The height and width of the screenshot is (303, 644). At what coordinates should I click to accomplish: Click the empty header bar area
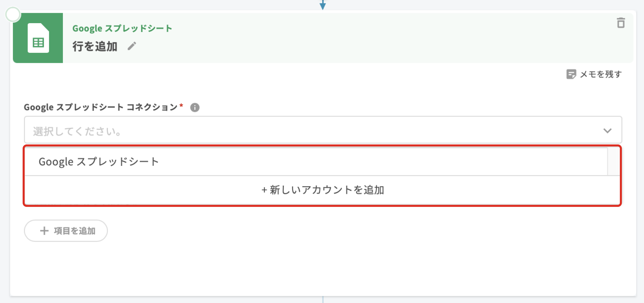[377, 38]
